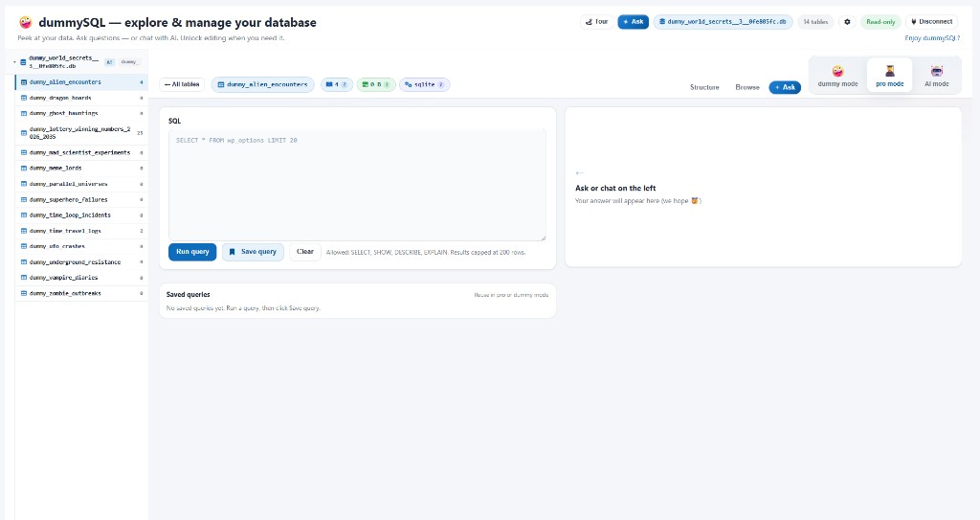Click the table icon beside dummy_time_loop_incidents

tap(24, 215)
